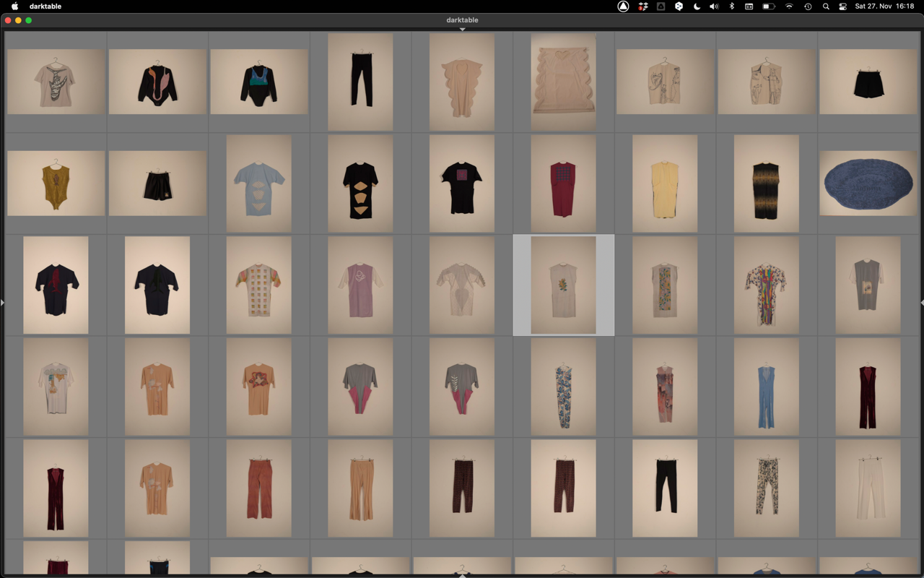Screen dimensions: 924x578
Task: Show battery status icon
Action: click(769, 7)
